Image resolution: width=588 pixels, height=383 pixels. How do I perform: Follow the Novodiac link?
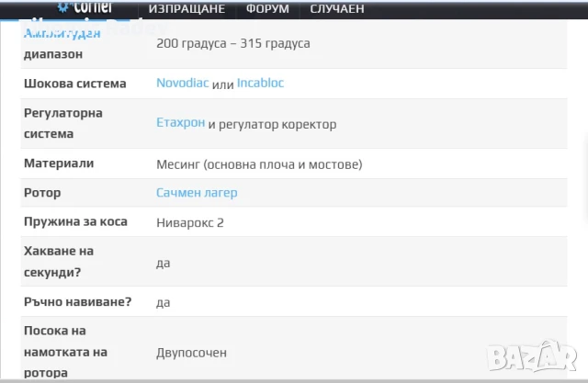[182, 84]
